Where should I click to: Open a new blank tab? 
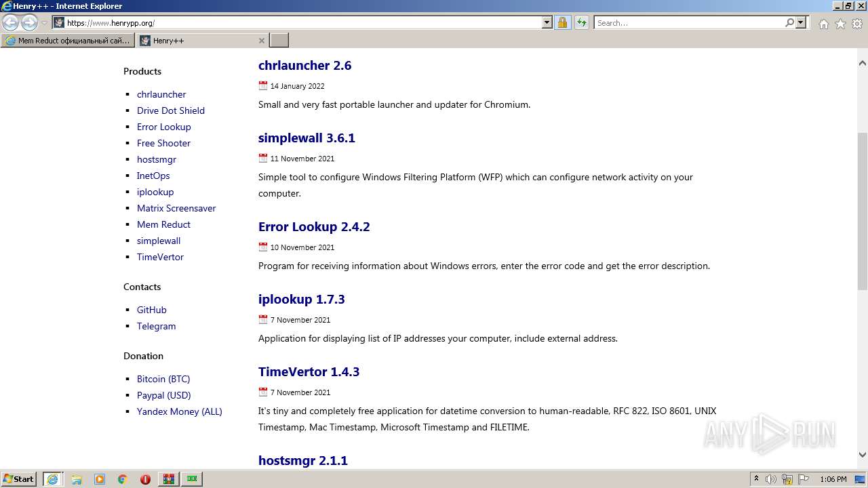[279, 41]
